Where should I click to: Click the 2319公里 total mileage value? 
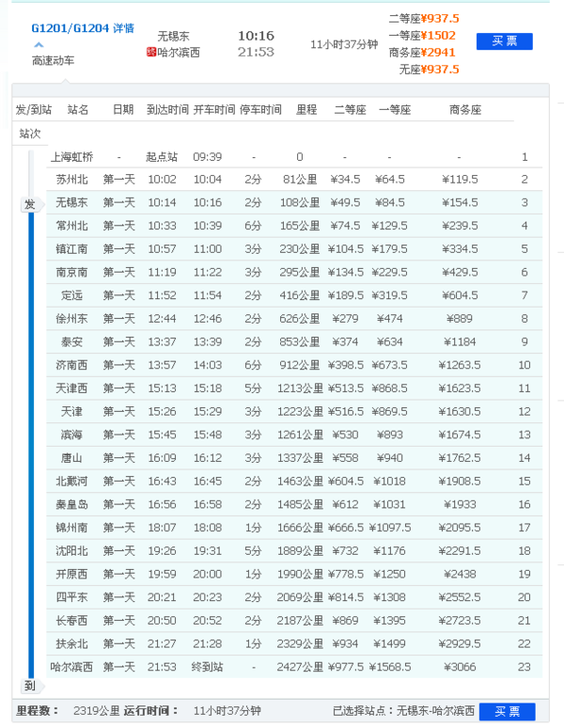(97, 710)
